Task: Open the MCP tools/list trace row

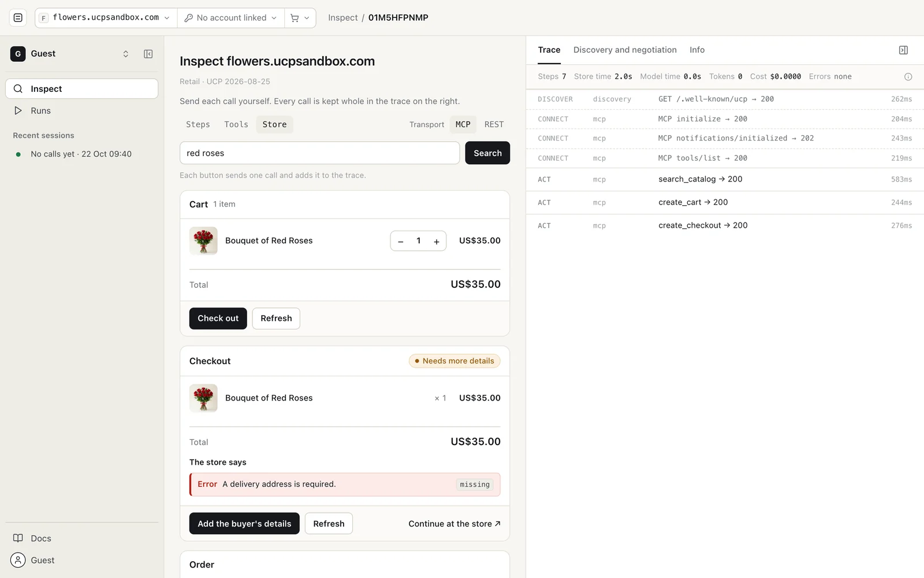Action: [725, 158]
